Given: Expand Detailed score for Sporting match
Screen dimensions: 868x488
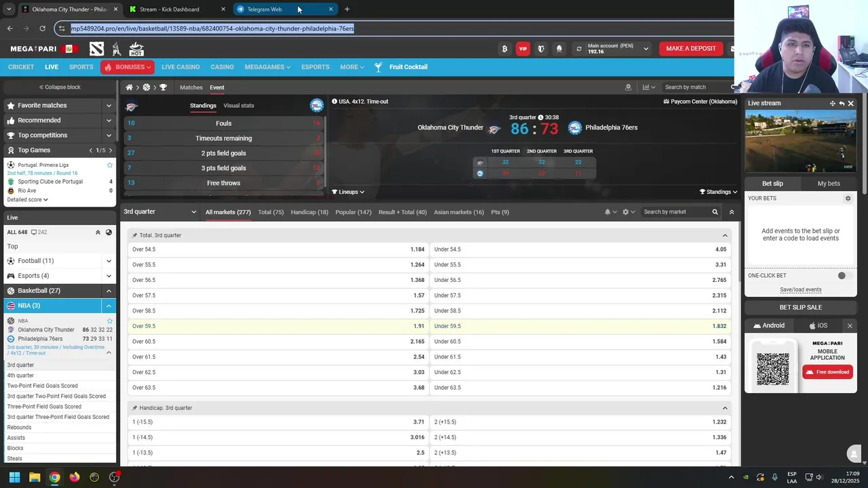Looking at the screenshot, I should [x=28, y=200].
